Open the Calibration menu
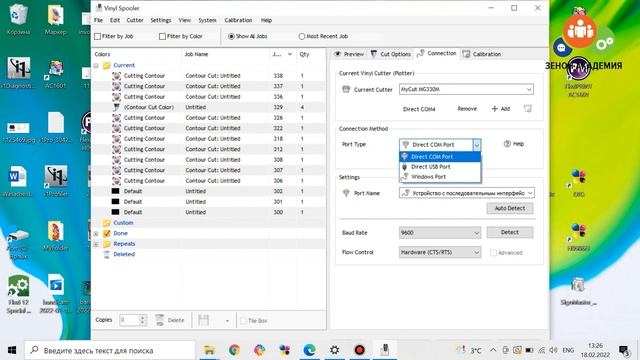The image size is (640, 360). pyautogui.click(x=238, y=20)
